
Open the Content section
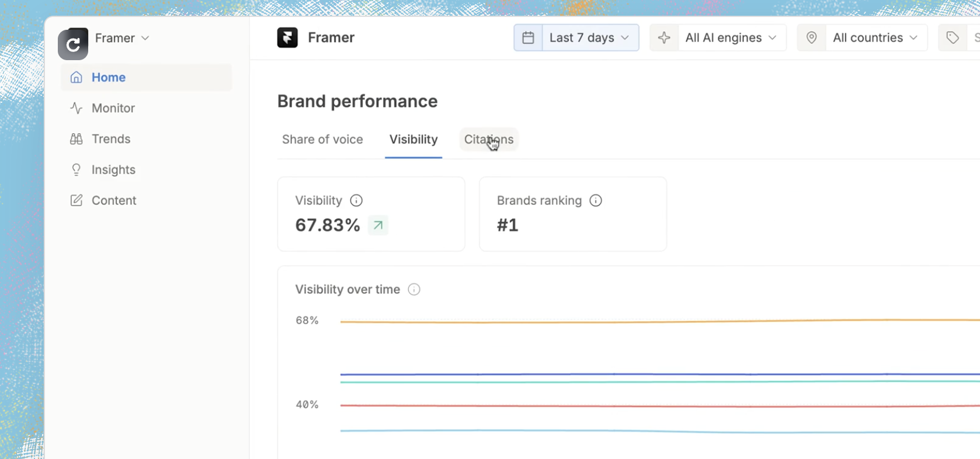pyautogui.click(x=147, y=200)
